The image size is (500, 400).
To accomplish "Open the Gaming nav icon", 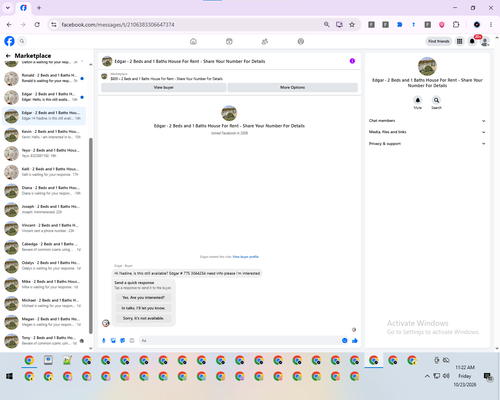I will tap(301, 41).
